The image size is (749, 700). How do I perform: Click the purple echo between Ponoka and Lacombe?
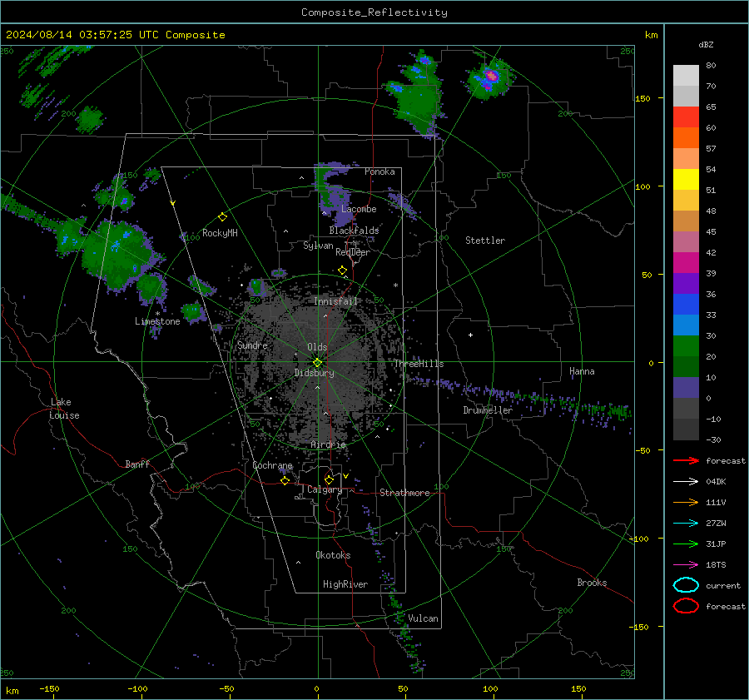(x=340, y=200)
